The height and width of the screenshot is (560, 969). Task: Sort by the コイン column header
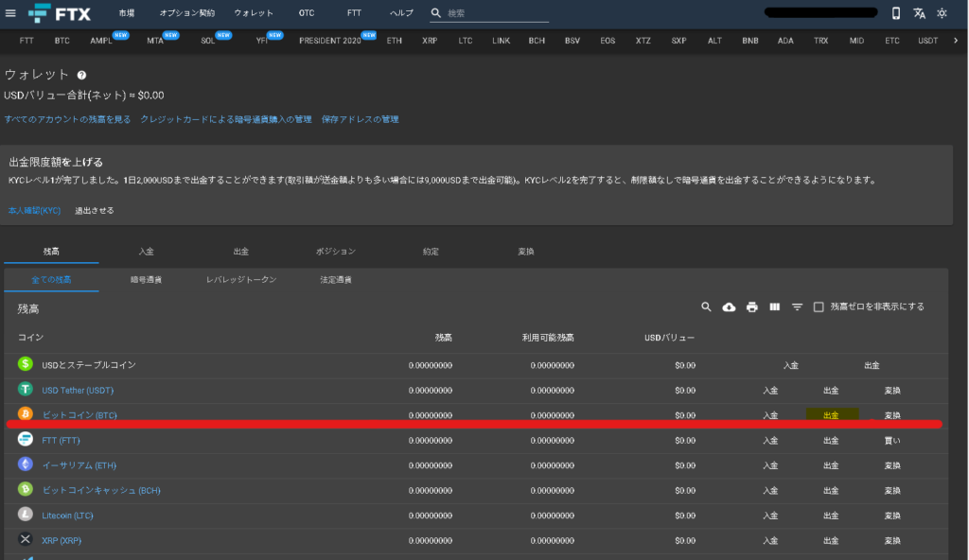click(x=30, y=338)
